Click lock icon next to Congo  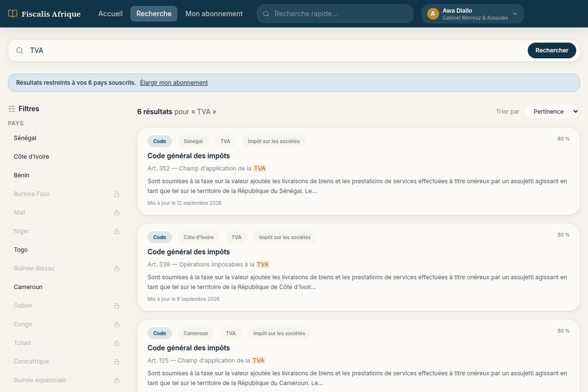(x=117, y=324)
